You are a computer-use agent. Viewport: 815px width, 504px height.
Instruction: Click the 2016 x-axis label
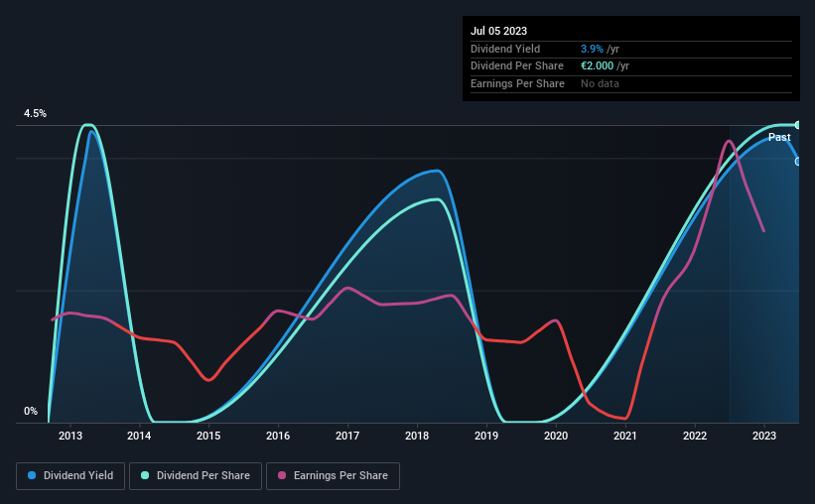coord(278,436)
